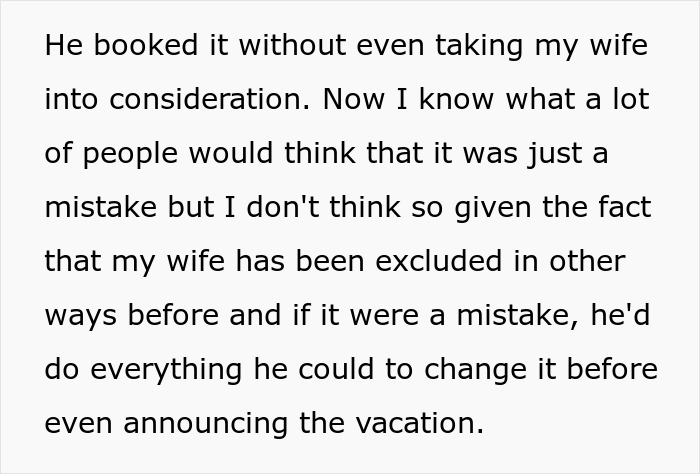The image size is (700, 474).
Task: Click the word "lot" at the line end
Action: (x=627, y=101)
